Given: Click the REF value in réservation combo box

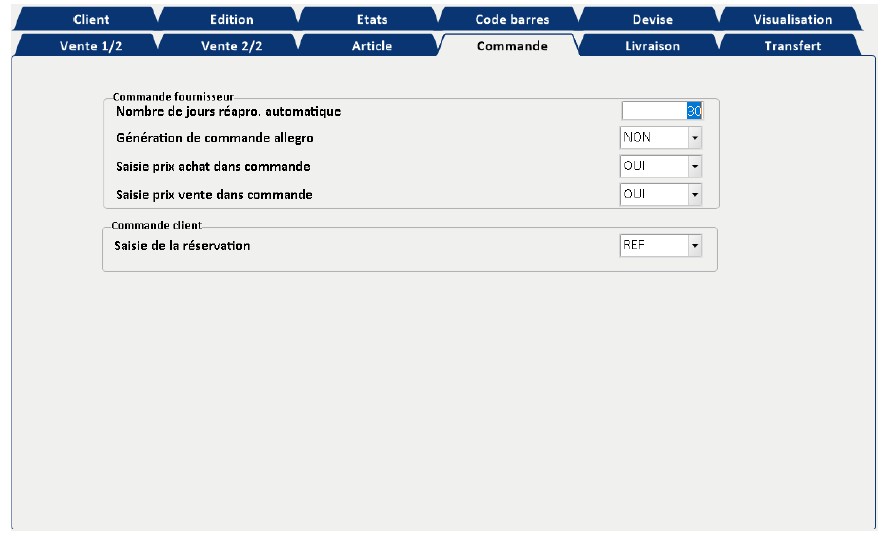Looking at the screenshot, I should click(x=653, y=245).
